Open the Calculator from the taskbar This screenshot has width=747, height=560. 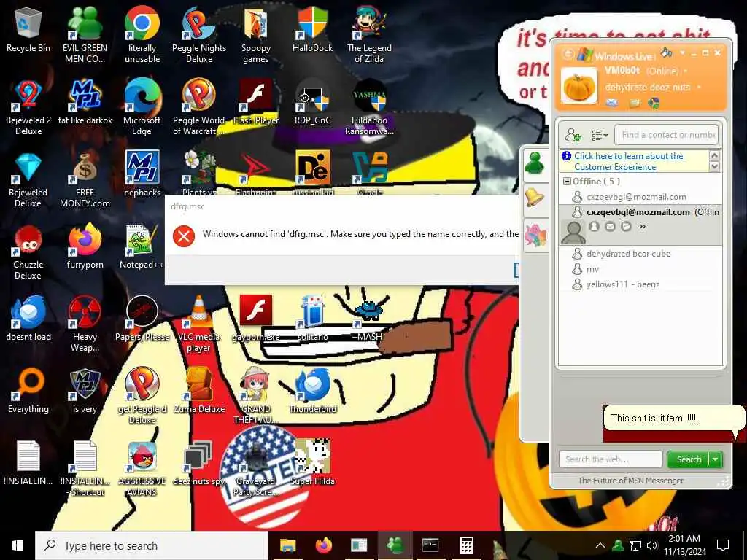tap(466, 545)
